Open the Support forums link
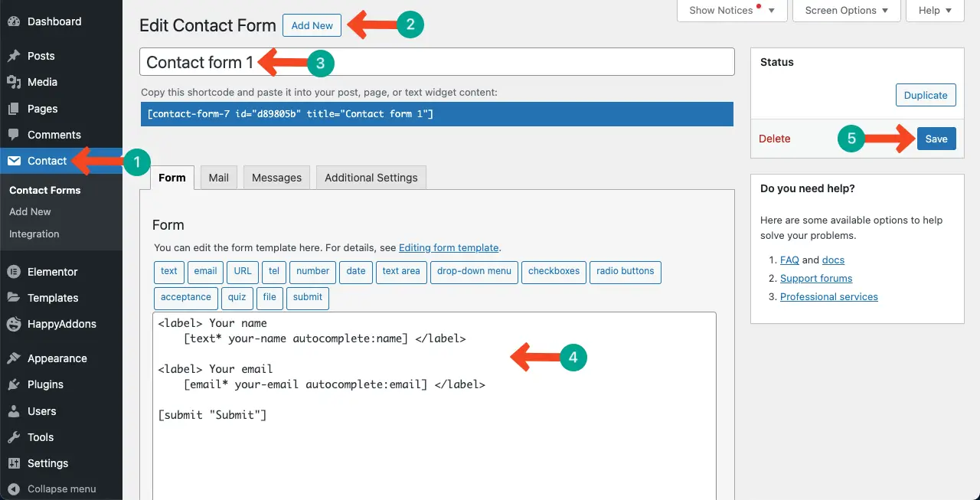Image resolution: width=980 pixels, height=500 pixels. coord(816,278)
